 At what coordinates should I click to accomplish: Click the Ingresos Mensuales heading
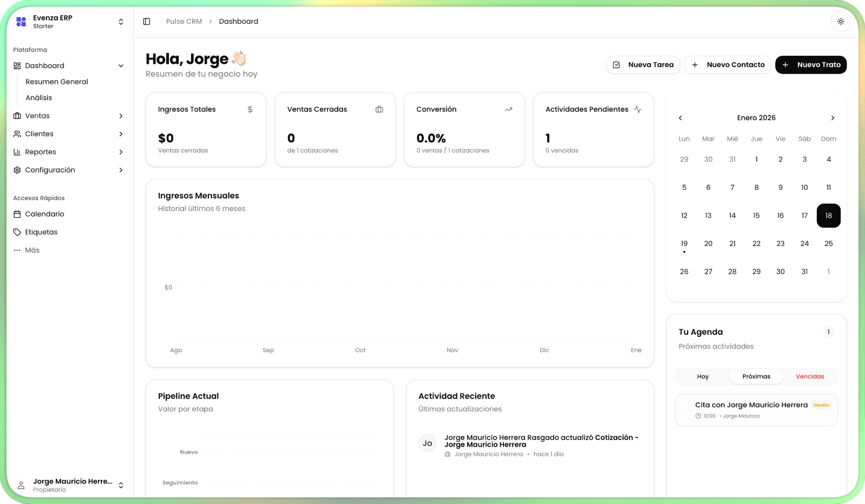click(x=199, y=196)
